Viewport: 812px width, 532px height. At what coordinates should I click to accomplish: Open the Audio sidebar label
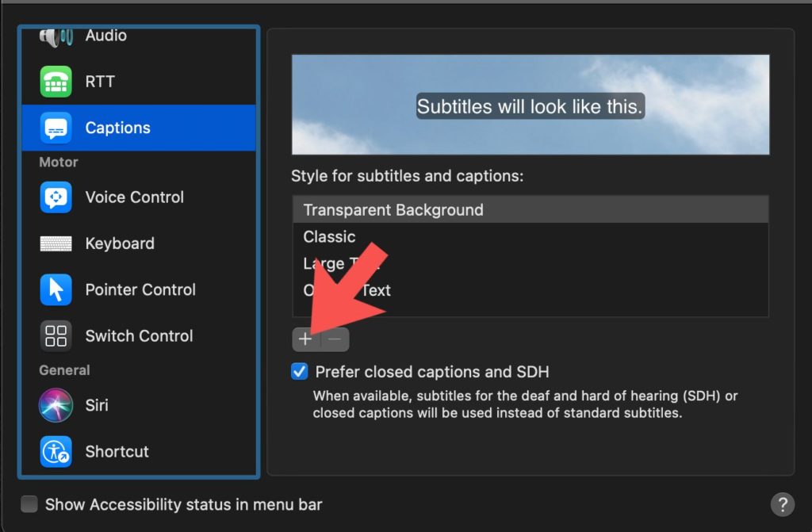point(106,36)
